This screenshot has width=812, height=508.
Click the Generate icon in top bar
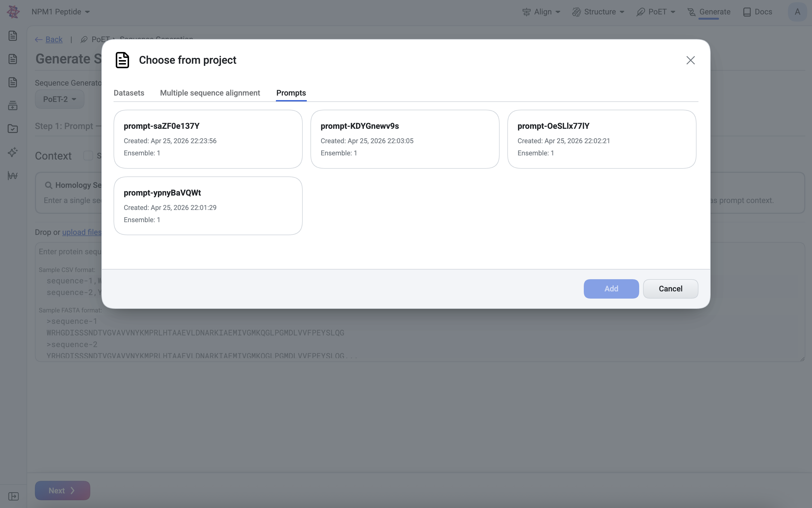coord(692,12)
